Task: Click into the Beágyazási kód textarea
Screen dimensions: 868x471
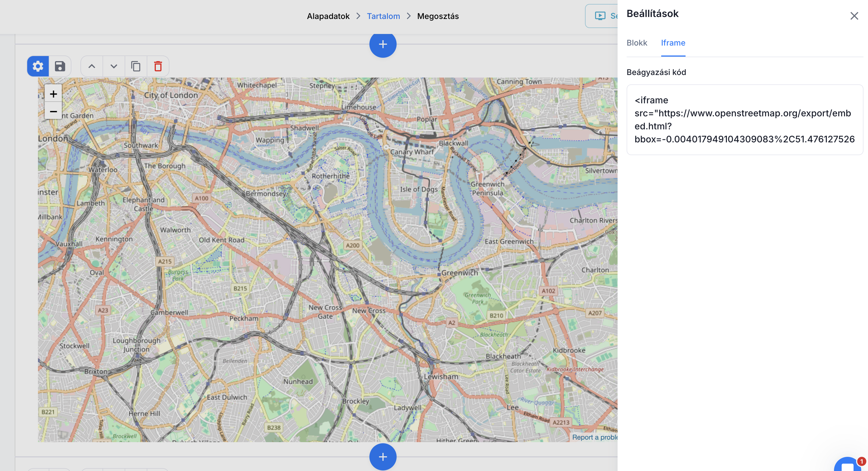Action: pos(744,119)
